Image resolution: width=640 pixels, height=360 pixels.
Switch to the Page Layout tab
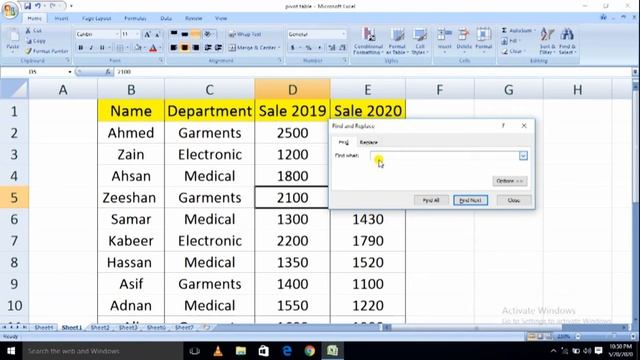(97, 18)
